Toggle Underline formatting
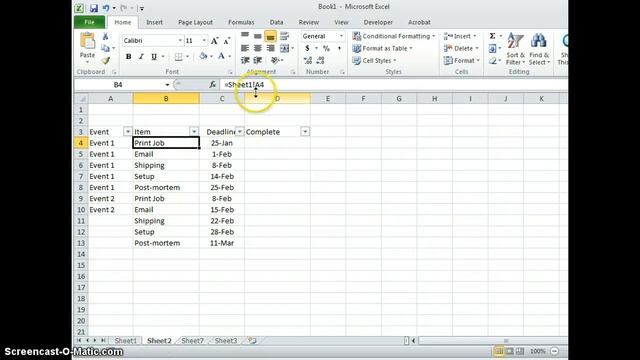This screenshot has height=360, width=640. point(154,56)
